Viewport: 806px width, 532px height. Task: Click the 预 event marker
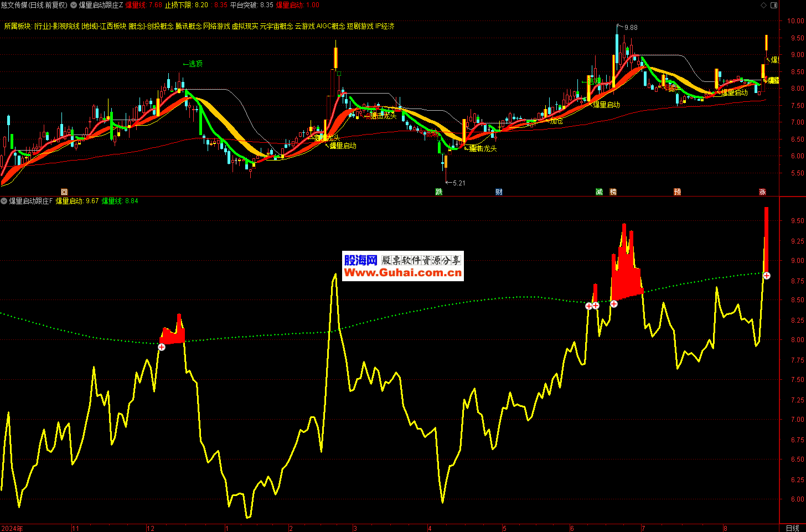[x=677, y=192]
